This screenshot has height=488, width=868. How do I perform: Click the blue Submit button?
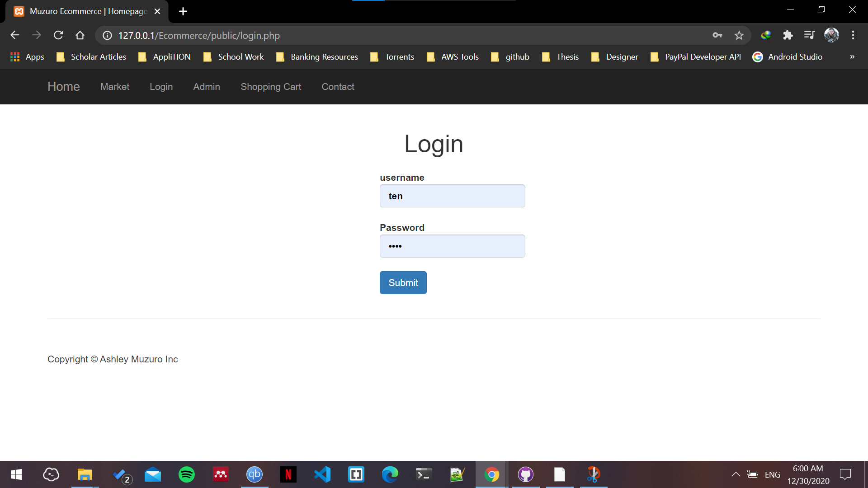[403, 283]
